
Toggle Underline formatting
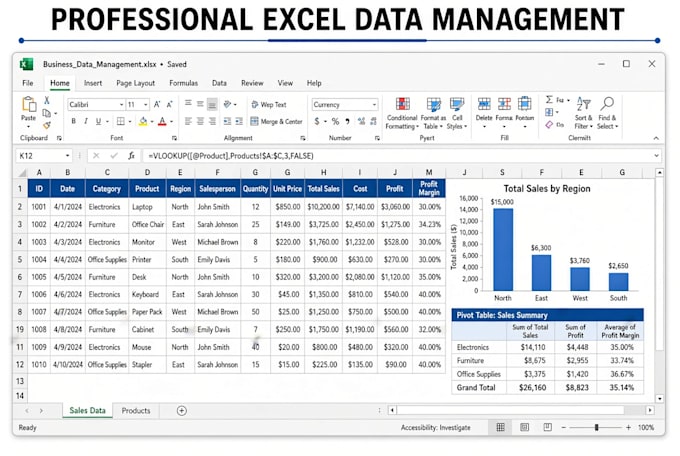98,121
